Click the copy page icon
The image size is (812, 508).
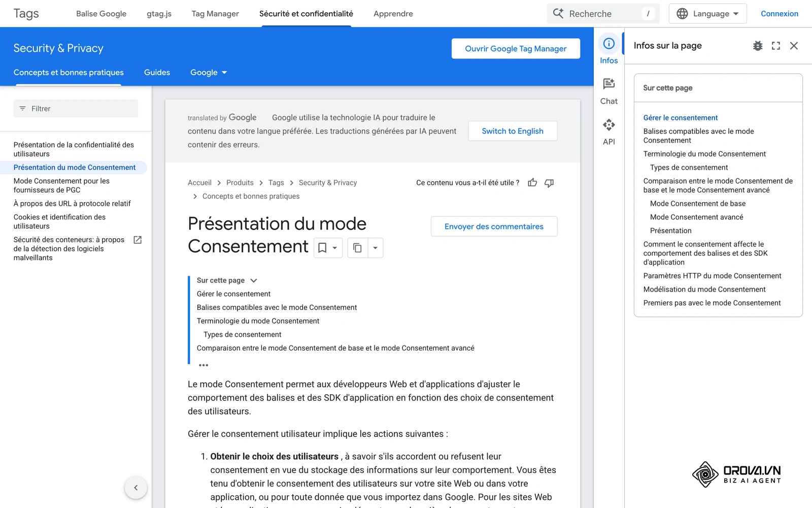tap(357, 248)
